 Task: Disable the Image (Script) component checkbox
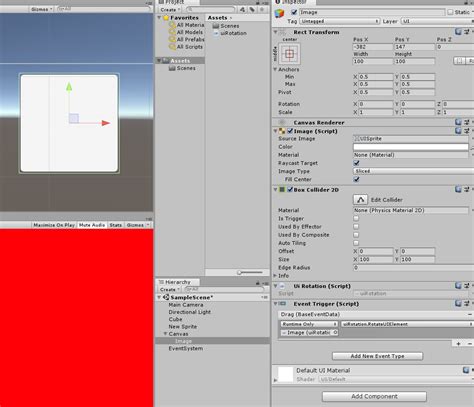[290, 131]
